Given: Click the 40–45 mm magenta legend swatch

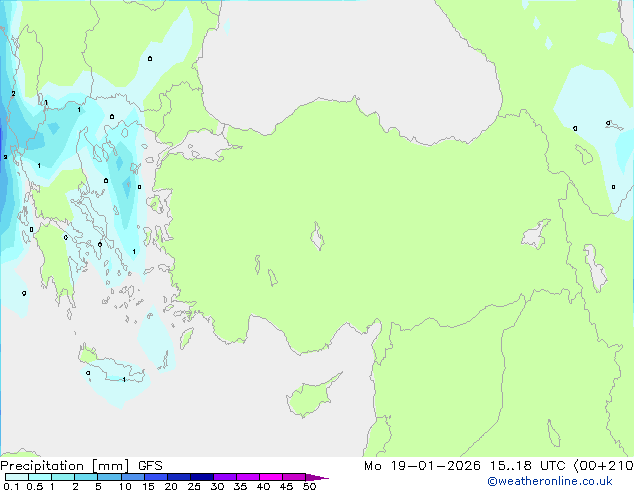Looking at the screenshot, I should [271, 477].
